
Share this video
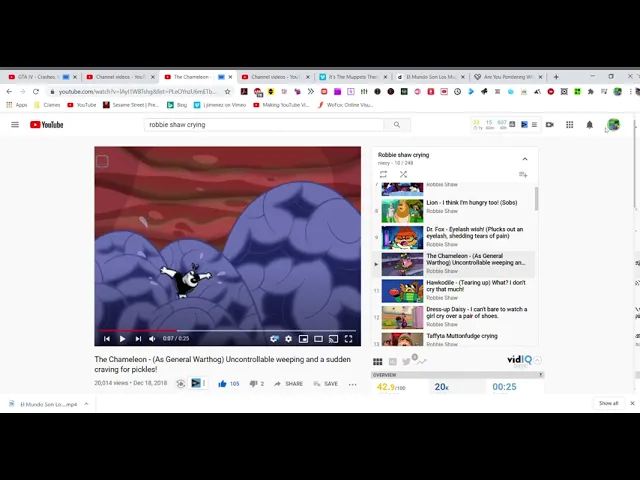point(289,384)
